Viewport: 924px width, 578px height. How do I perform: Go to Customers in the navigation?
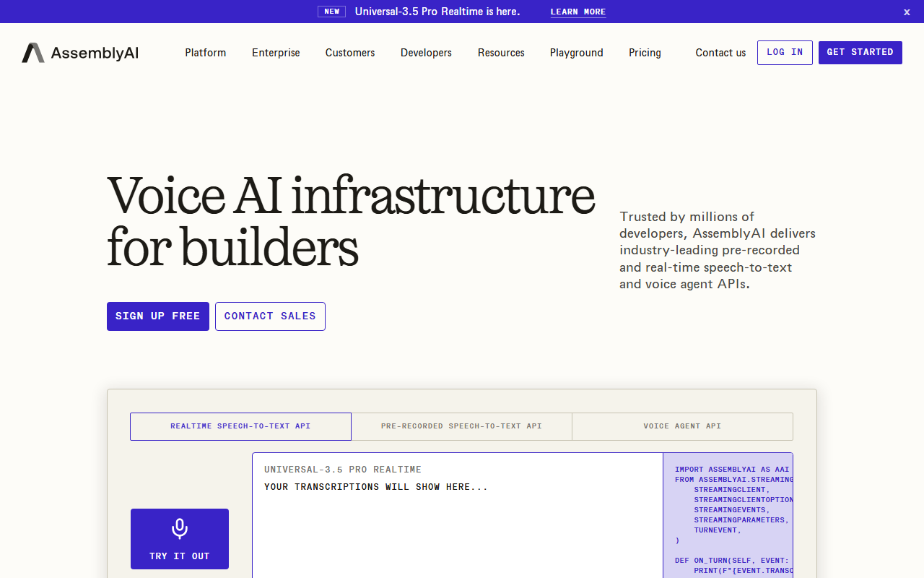coord(350,53)
